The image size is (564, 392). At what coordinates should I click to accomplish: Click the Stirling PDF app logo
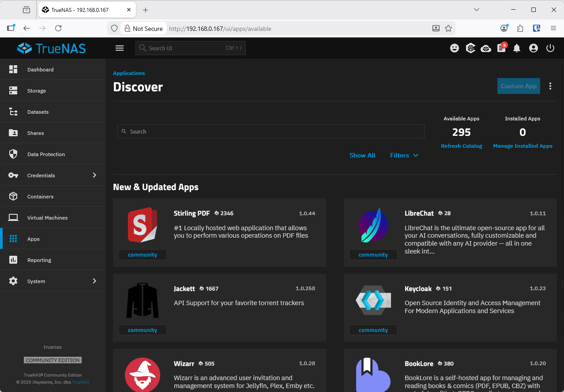click(143, 225)
